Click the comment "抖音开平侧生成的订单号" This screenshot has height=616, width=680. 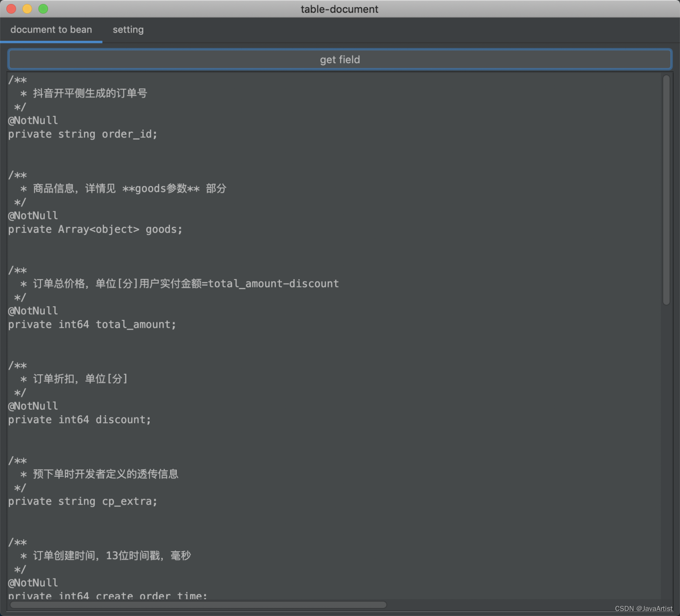(90, 93)
